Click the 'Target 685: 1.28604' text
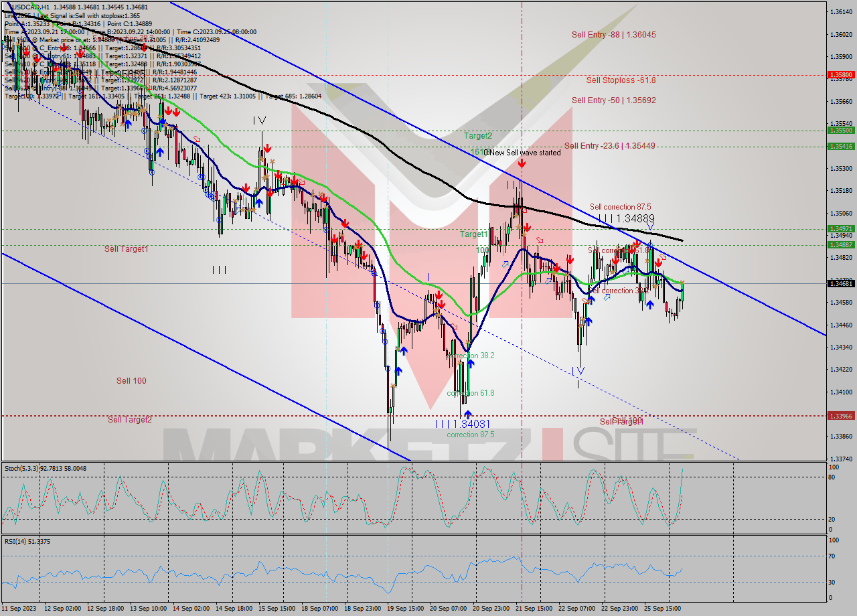Viewport: 857px width, 616px height. 294,96
